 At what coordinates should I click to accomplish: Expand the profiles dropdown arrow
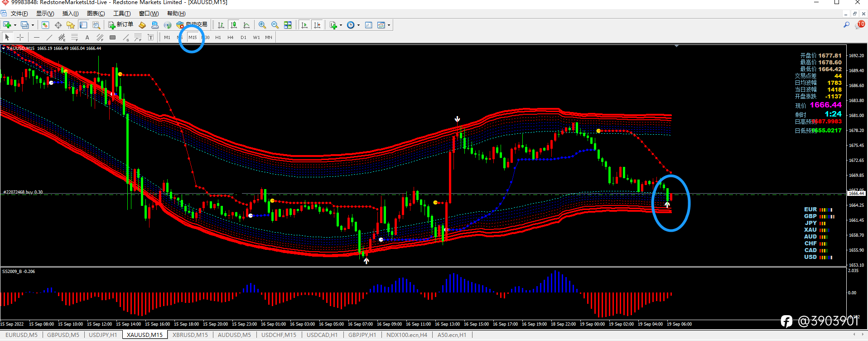pyautogui.click(x=33, y=25)
